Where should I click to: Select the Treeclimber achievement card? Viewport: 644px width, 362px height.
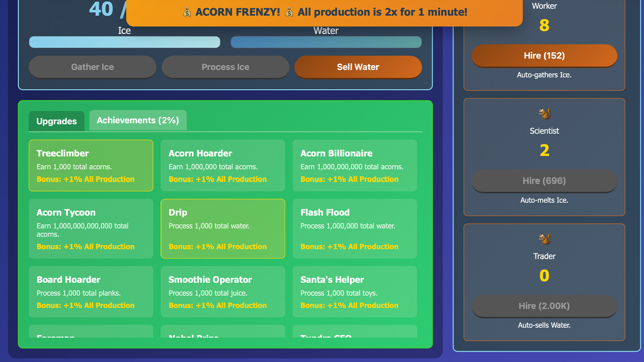[91, 166]
